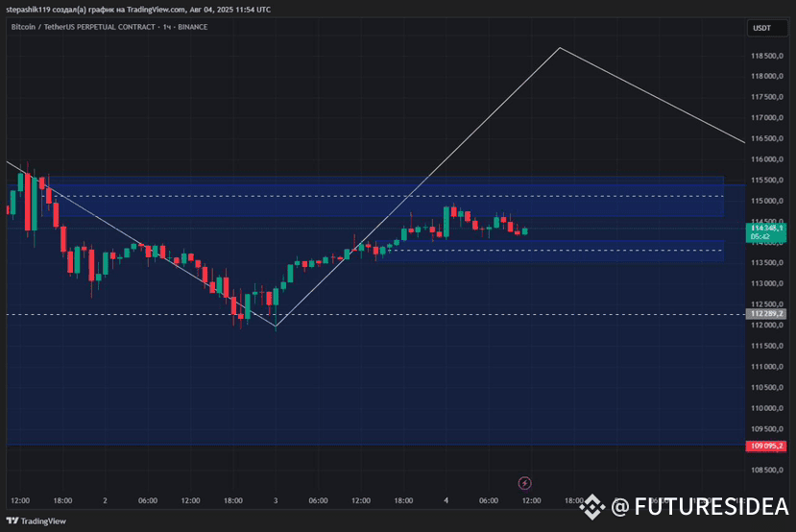Click price axis label 111000,0

(767, 367)
